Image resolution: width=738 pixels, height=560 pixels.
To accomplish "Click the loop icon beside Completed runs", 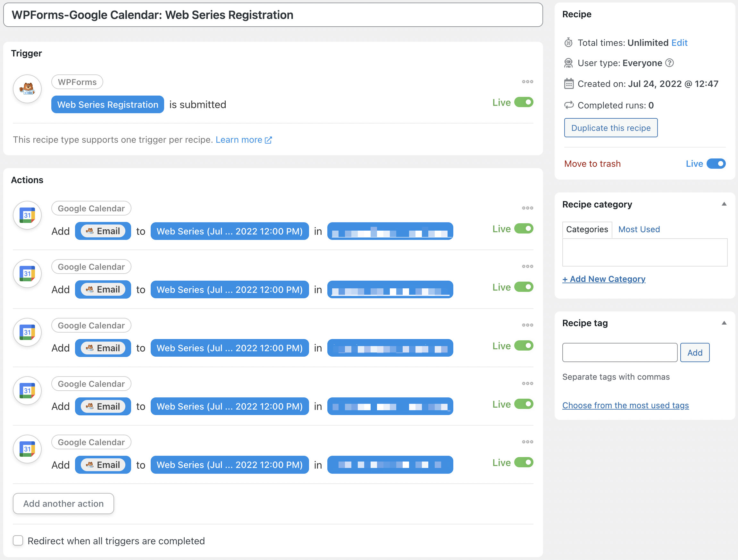I will [x=568, y=105].
